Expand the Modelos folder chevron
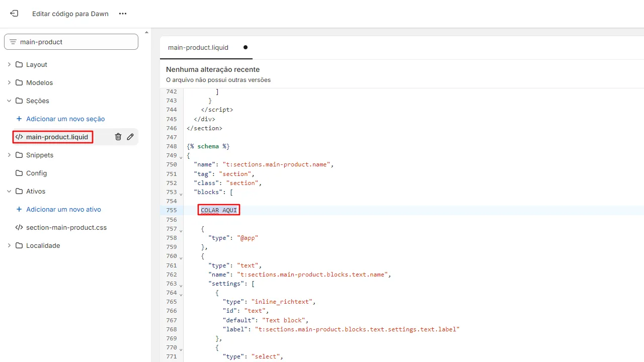The width and height of the screenshot is (644, 362). pyautogui.click(x=9, y=82)
